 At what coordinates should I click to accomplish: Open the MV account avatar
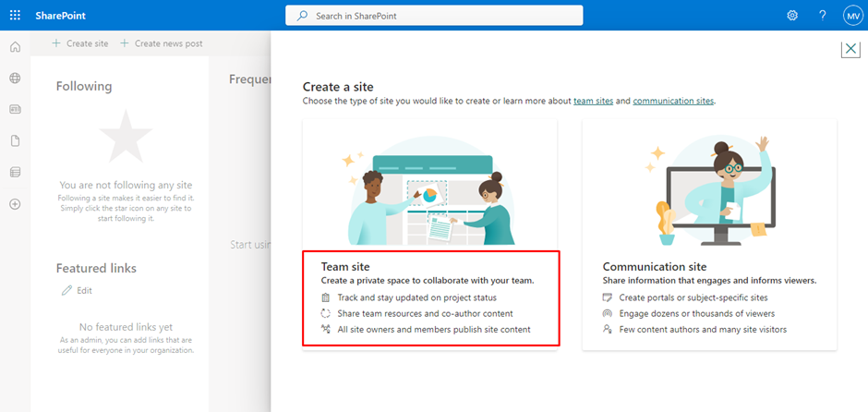tap(852, 16)
